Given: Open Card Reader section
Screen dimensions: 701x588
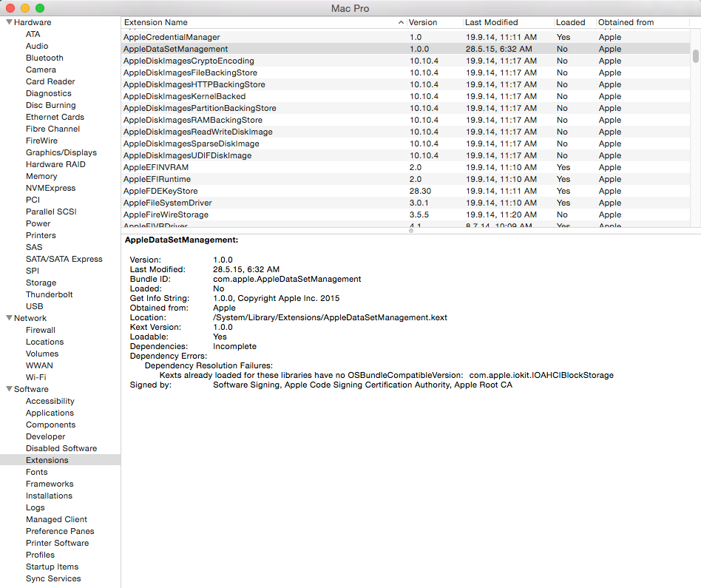Looking at the screenshot, I should pyautogui.click(x=50, y=81).
